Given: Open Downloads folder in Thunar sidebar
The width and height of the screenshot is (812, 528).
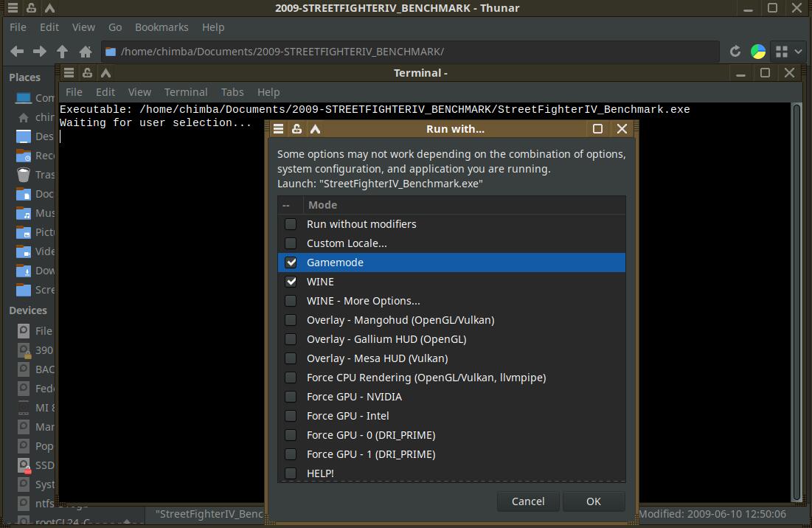Looking at the screenshot, I should click(x=34, y=270).
